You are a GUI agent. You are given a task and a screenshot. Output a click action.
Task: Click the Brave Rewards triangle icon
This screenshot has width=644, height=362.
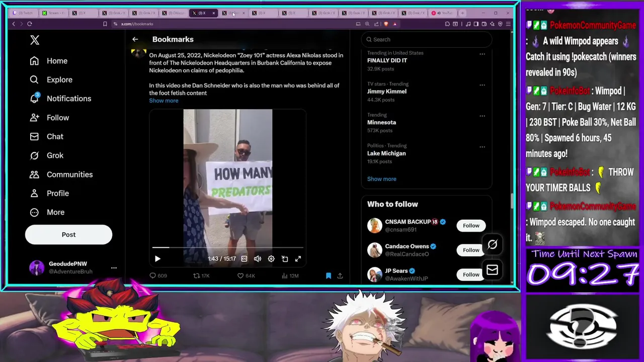[395, 24]
